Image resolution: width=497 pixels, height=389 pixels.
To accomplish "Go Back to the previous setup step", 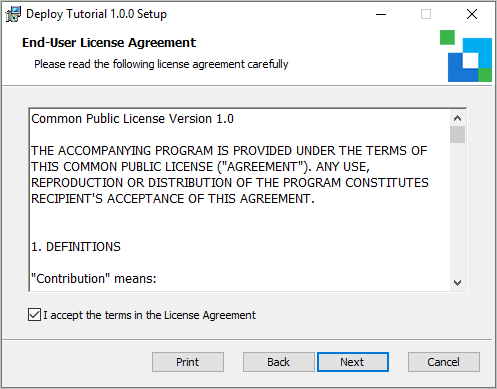I will click(279, 362).
